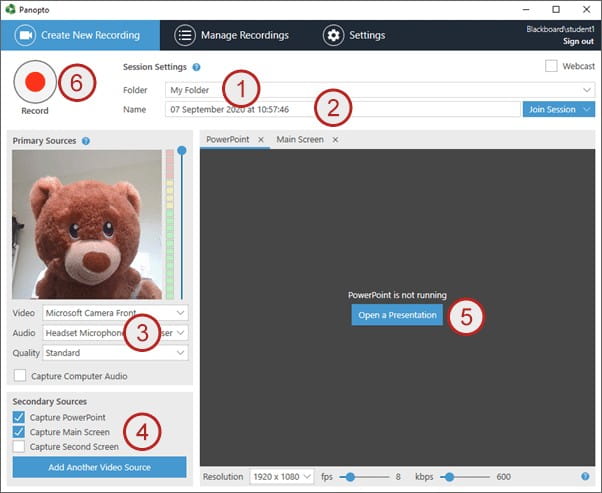The width and height of the screenshot is (602, 493).
Task: Click the microphone volume slider handle
Action: click(182, 151)
